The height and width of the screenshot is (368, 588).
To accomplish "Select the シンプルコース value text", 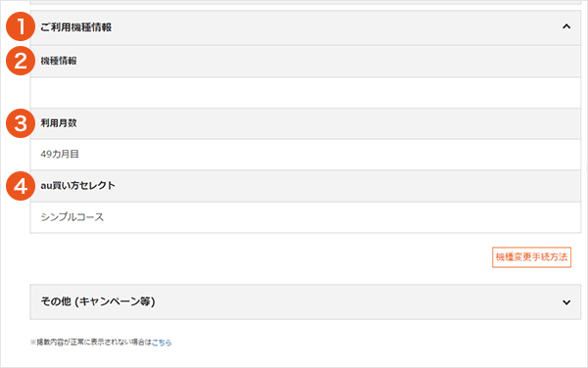I will (x=72, y=217).
